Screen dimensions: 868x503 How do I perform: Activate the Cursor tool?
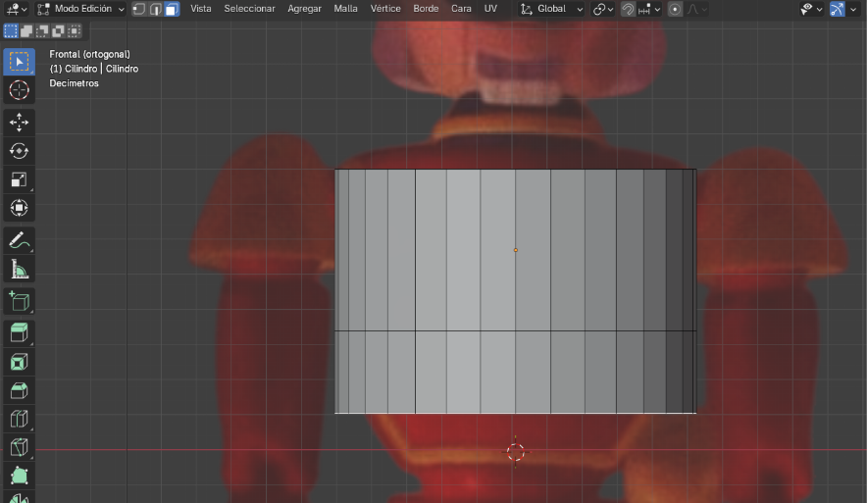19,89
